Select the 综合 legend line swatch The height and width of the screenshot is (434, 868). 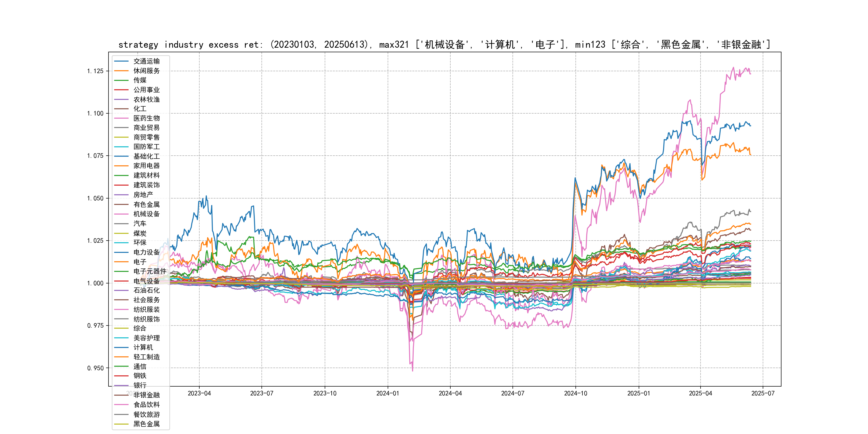pos(121,328)
